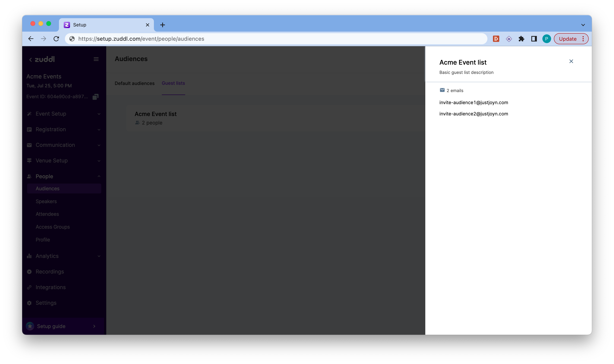Close the Acme Event list side panel
This screenshot has width=614, height=364.
point(571,61)
